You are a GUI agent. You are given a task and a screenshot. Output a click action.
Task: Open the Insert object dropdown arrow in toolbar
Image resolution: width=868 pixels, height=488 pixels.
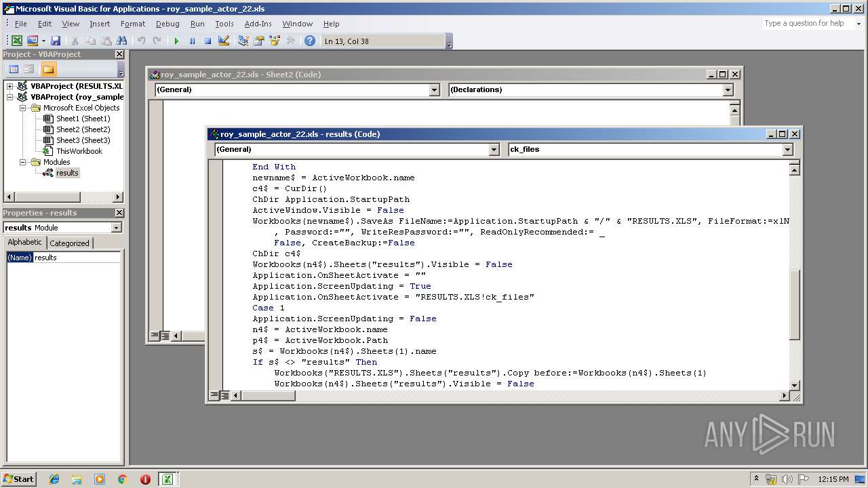click(43, 41)
